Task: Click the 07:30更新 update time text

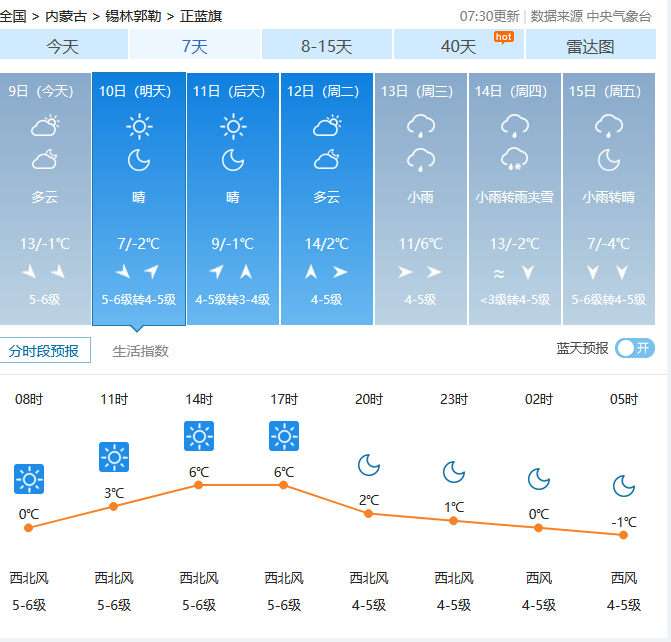Action: pyautogui.click(x=490, y=16)
